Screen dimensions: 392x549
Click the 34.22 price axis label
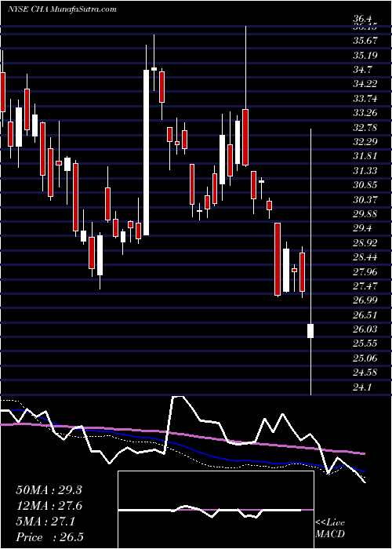coord(365,84)
